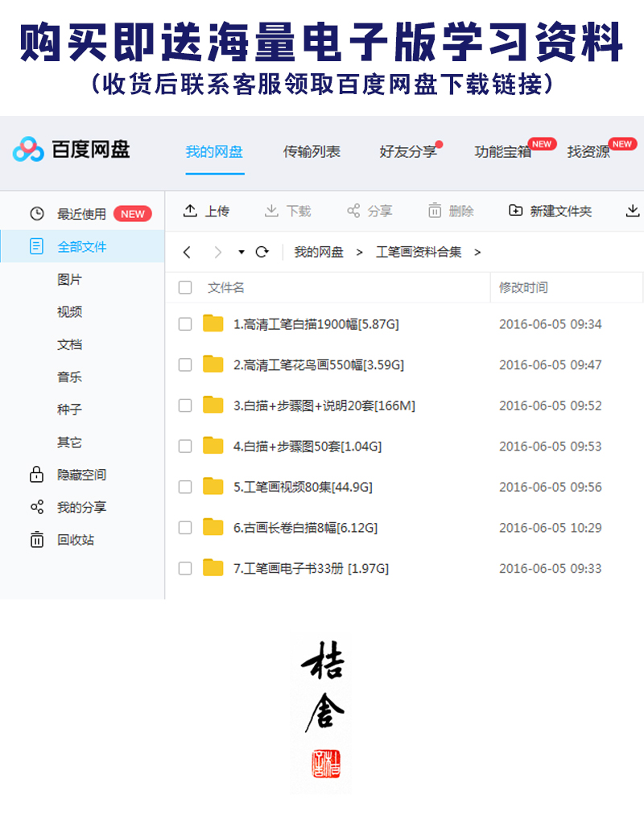Select checkbox for 5.工笔画视频80集 folder
Screen dimensions: 644x840
tap(185, 487)
